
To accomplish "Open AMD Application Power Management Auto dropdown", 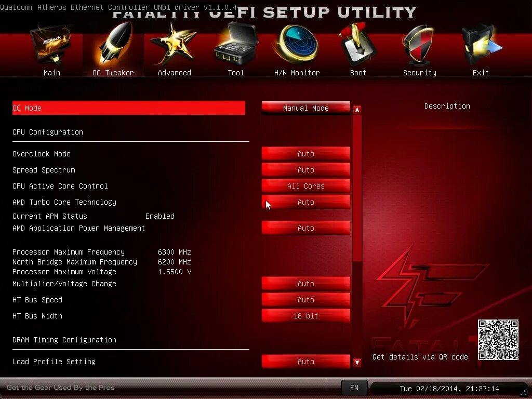I will pyautogui.click(x=305, y=228).
